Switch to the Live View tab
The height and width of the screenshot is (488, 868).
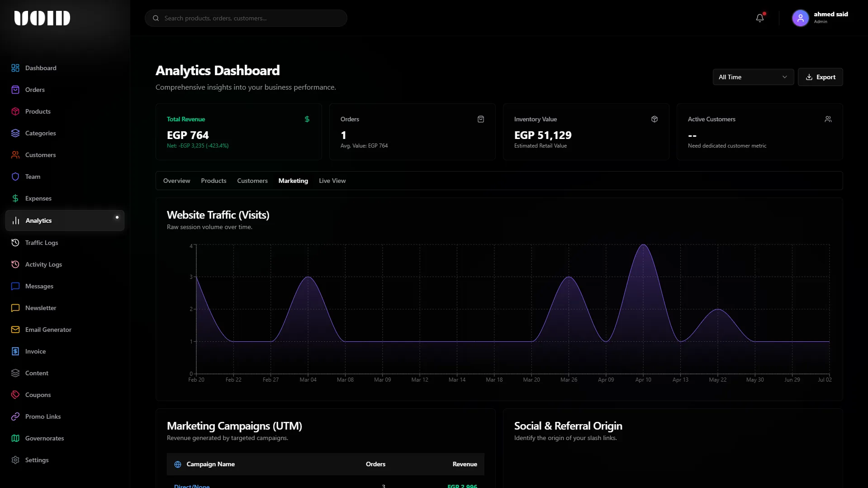tap(332, 181)
